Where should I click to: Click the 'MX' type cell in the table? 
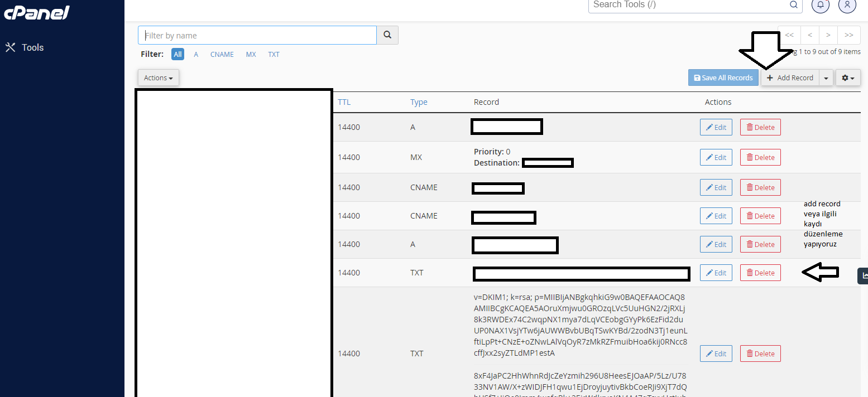pos(416,157)
